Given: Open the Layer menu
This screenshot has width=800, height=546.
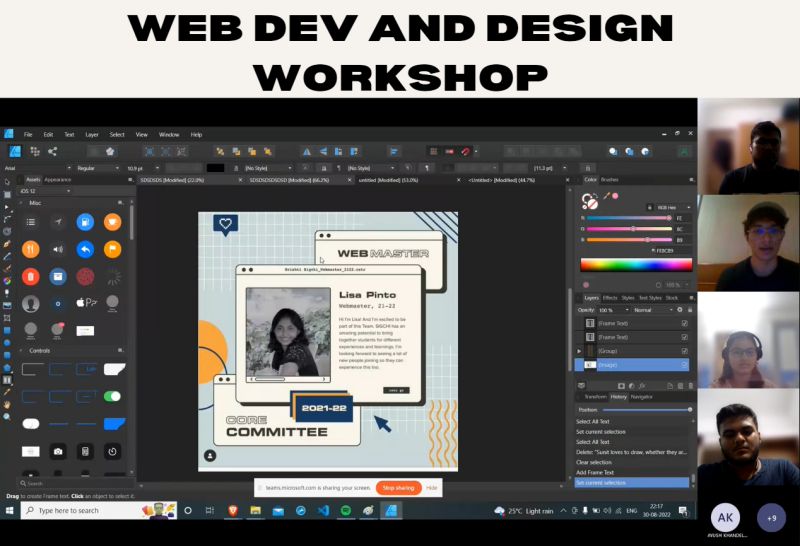Looking at the screenshot, I should click(x=92, y=135).
